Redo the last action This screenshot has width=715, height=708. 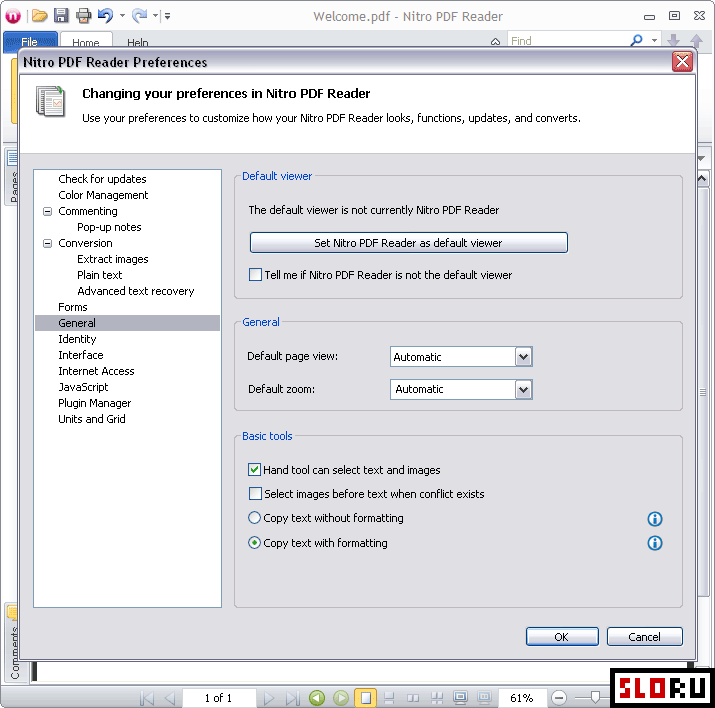click(140, 16)
